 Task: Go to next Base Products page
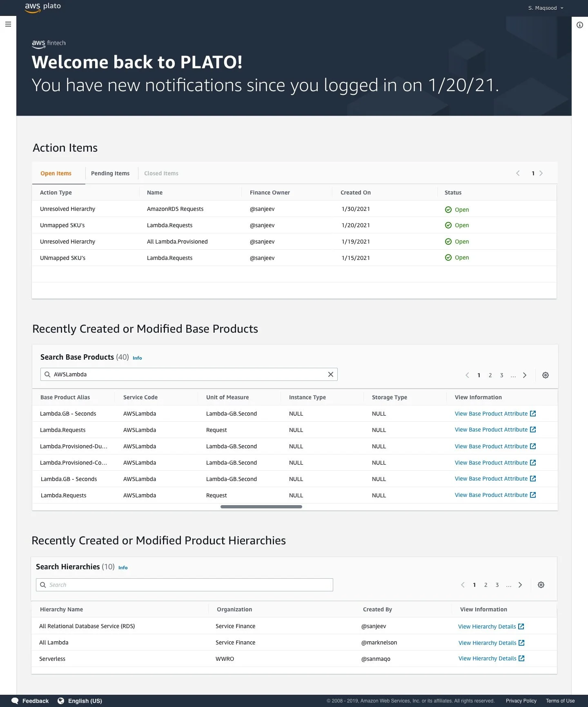[525, 375]
